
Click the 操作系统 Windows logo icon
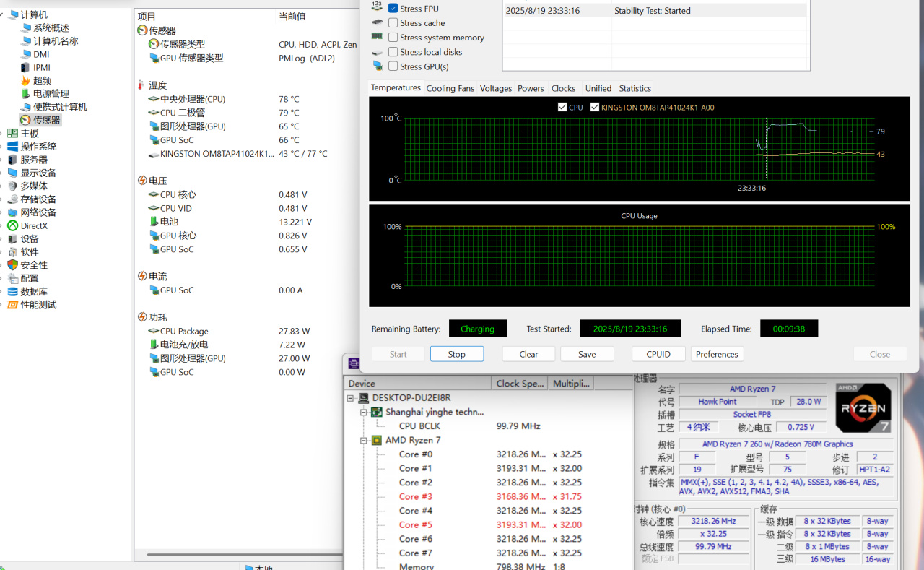pos(13,147)
